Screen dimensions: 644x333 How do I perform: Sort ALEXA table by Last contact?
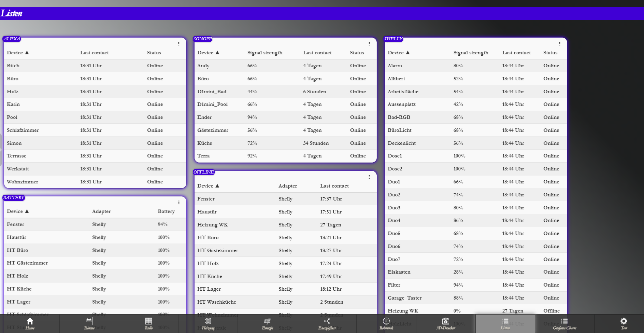coord(94,53)
